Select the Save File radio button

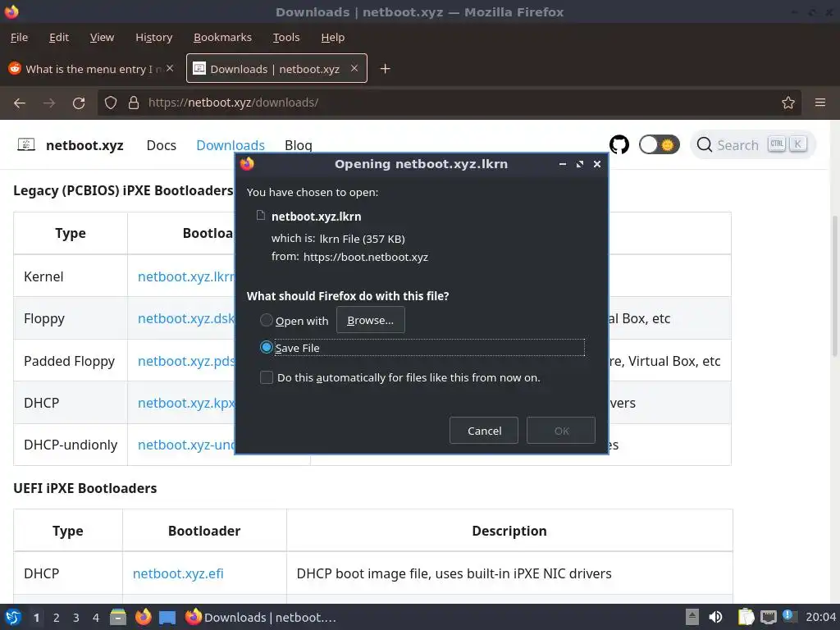[267, 347]
